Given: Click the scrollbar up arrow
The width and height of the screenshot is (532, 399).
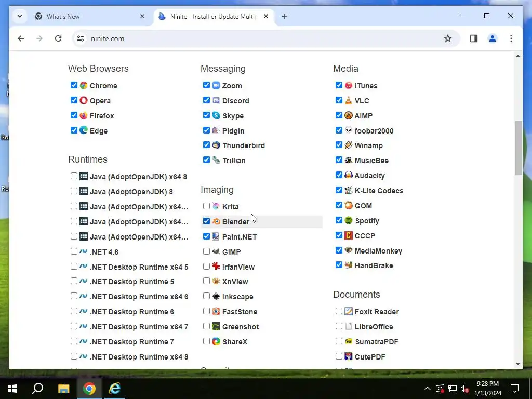Looking at the screenshot, I should 518,56.
